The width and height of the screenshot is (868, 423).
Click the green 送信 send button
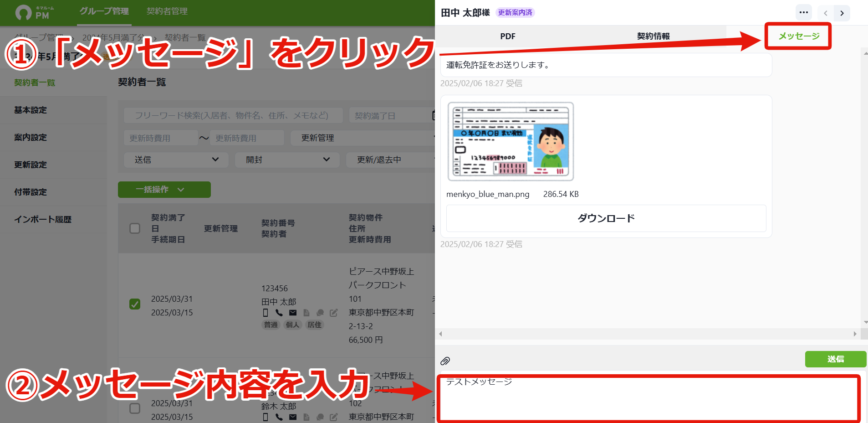point(836,359)
